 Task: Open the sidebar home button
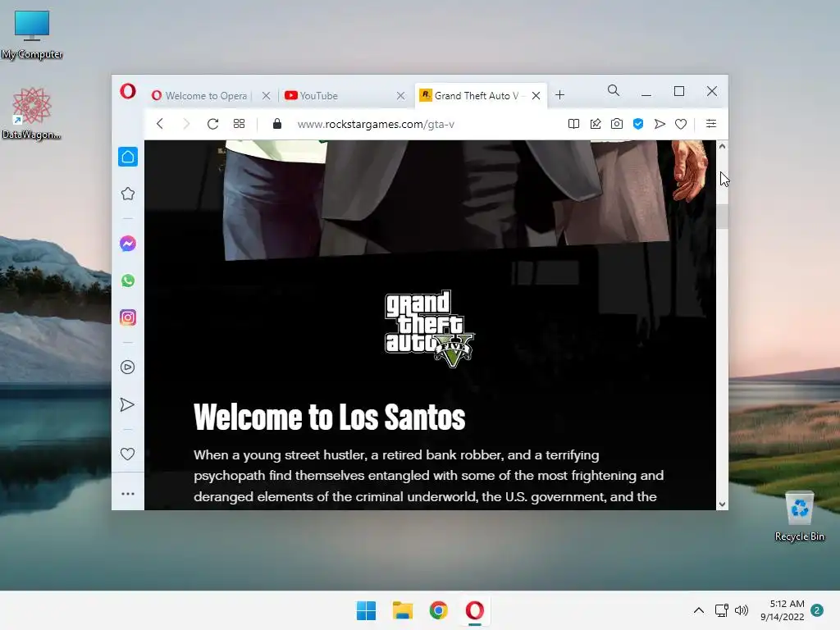(127, 157)
